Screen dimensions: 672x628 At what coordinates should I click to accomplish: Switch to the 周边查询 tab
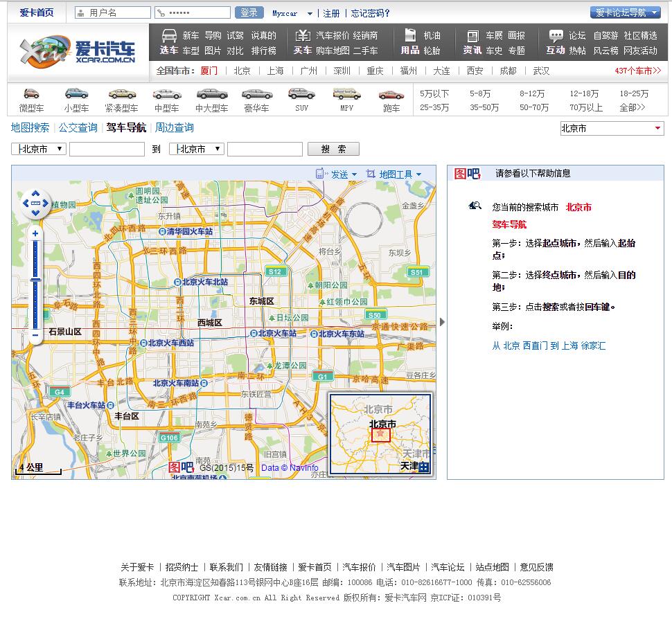(174, 127)
